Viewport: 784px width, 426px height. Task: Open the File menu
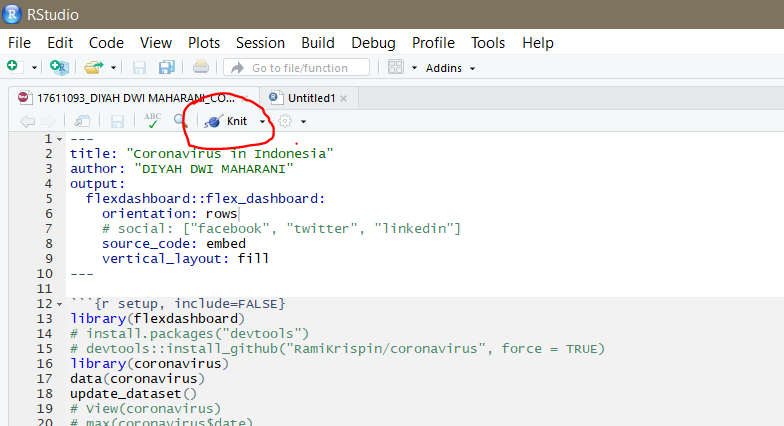coord(20,43)
